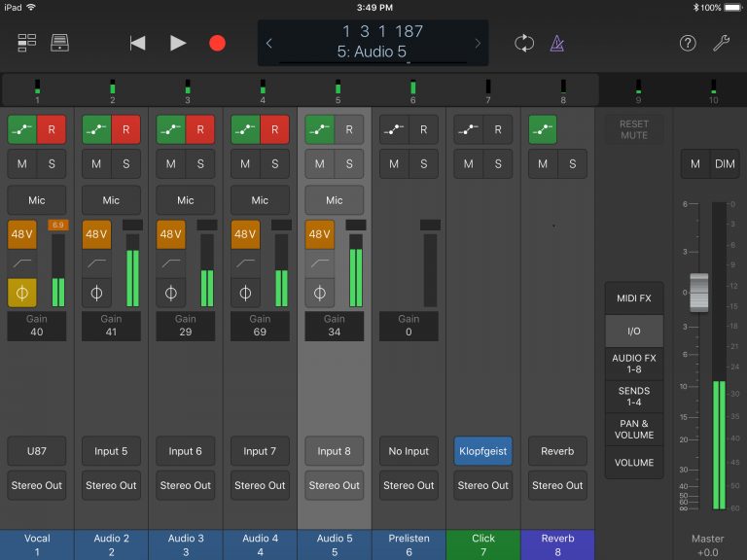The width and height of the screenshot is (747, 560).
Task: Click the master volume fader handle
Action: coord(699,293)
